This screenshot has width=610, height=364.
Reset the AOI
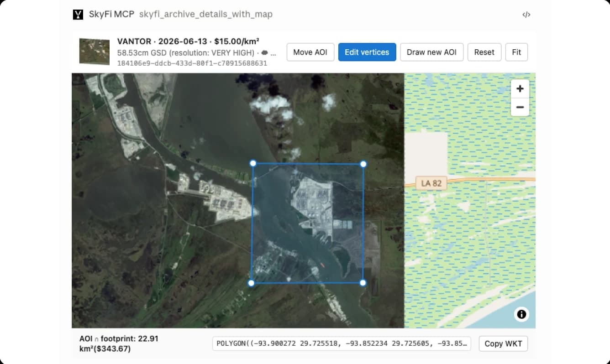(x=484, y=52)
